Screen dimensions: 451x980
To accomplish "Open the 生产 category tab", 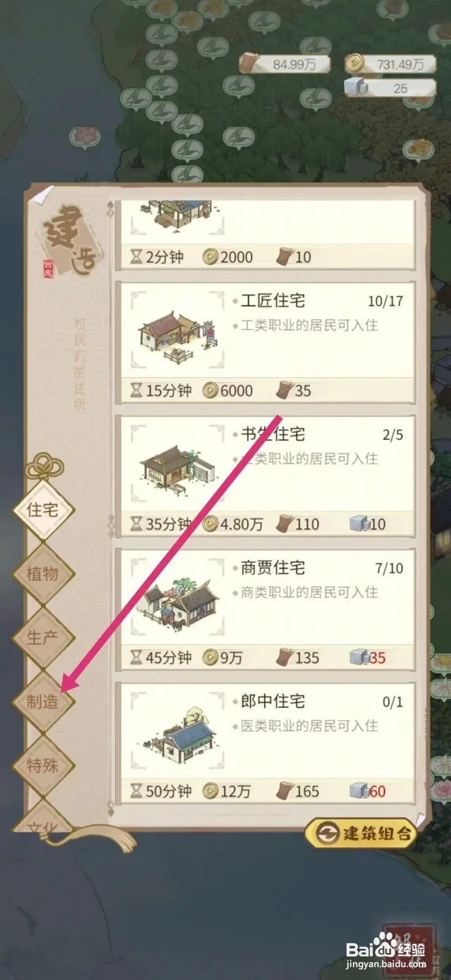I will (43, 637).
